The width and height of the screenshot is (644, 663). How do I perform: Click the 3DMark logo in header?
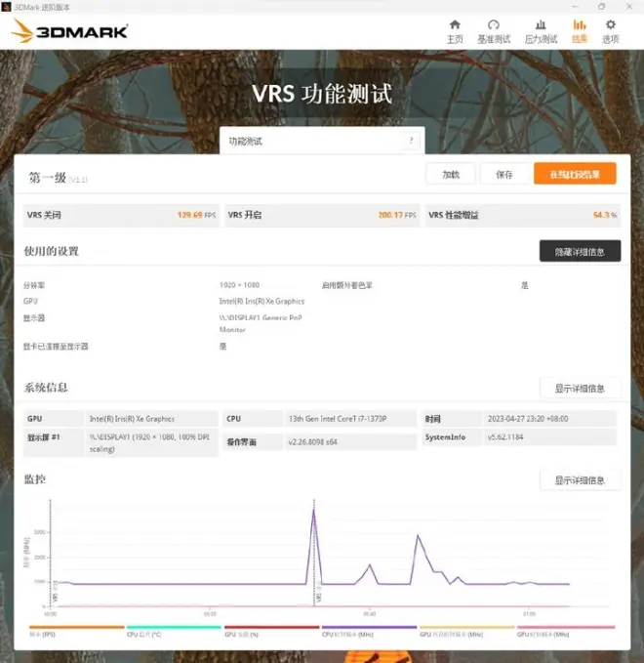tap(70, 31)
